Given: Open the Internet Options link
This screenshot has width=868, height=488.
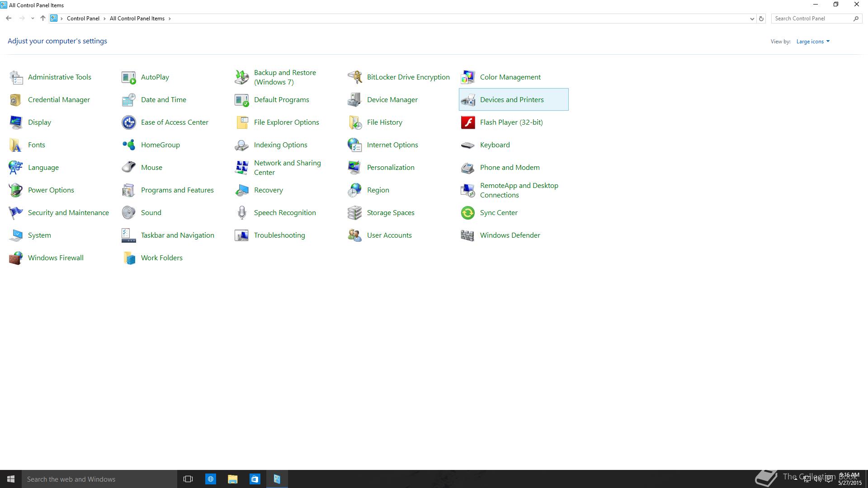Looking at the screenshot, I should [392, 145].
